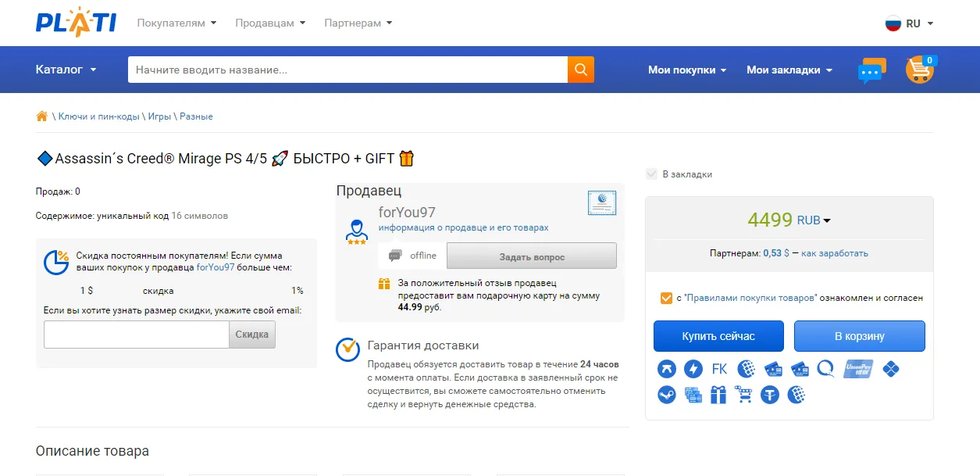This screenshot has height=476, width=980.
Task: Expand the Продавцам menu
Action: click(270, 23)
